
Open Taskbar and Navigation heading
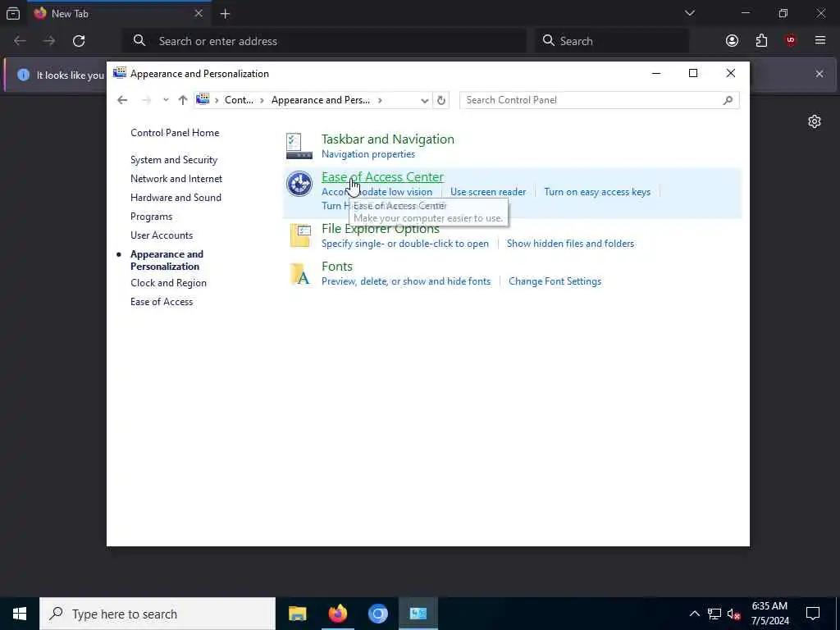click(387, 139)
